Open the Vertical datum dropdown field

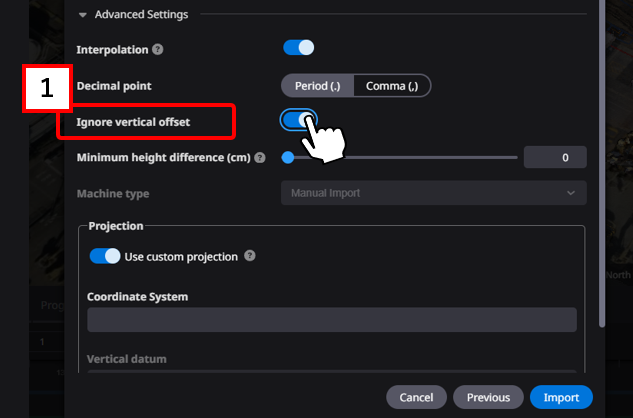[332, 371]
